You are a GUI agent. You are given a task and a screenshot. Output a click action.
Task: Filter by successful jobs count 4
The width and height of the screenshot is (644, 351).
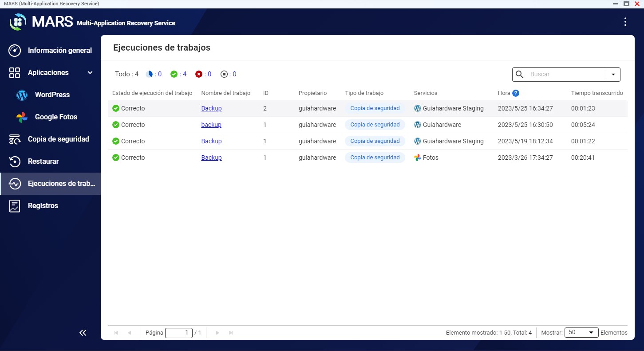point(185,74)
